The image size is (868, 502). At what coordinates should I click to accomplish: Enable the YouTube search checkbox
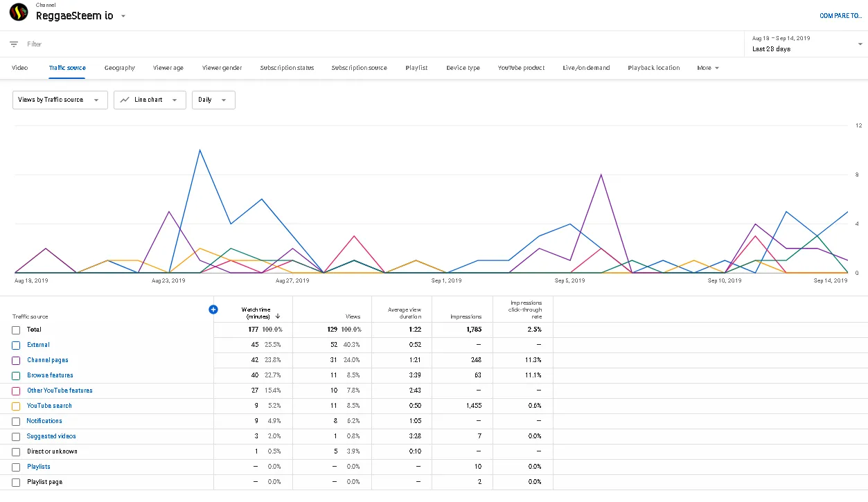click(x=16, y=406)
